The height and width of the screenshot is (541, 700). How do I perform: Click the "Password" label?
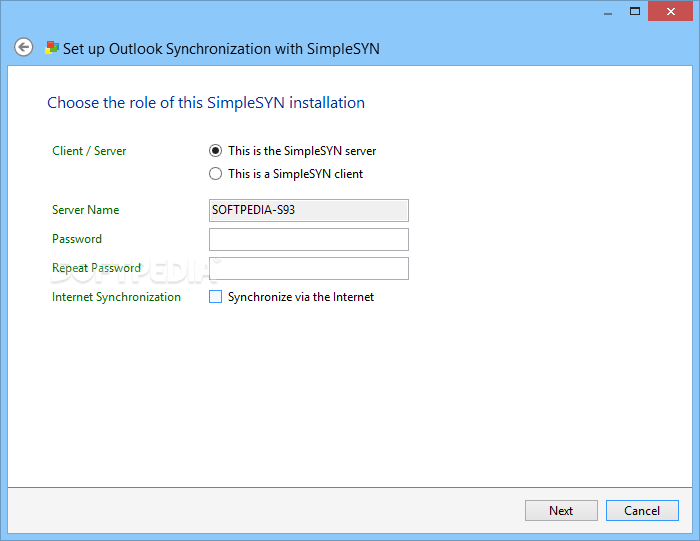77,239
